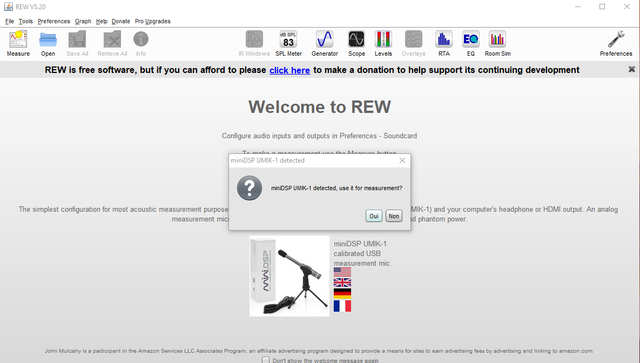Open the File menu

pyautogui.click(x=9, y=21)
